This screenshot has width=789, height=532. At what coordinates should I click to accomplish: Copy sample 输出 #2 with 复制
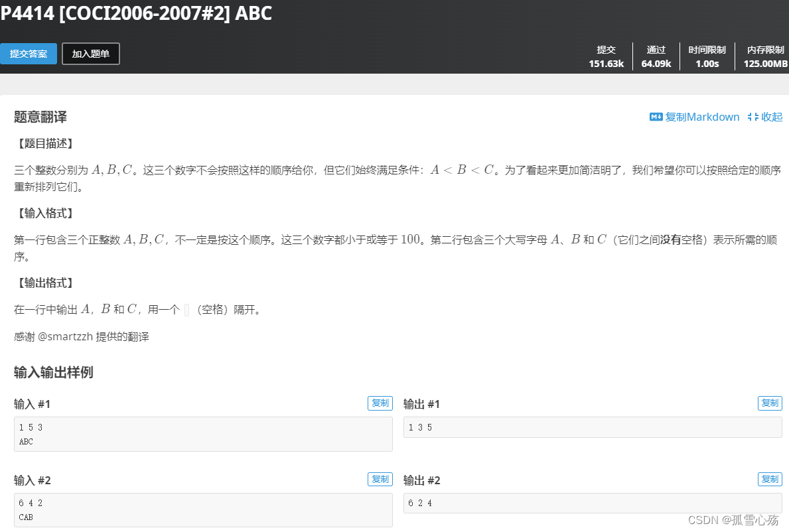(x=770, y=479)
